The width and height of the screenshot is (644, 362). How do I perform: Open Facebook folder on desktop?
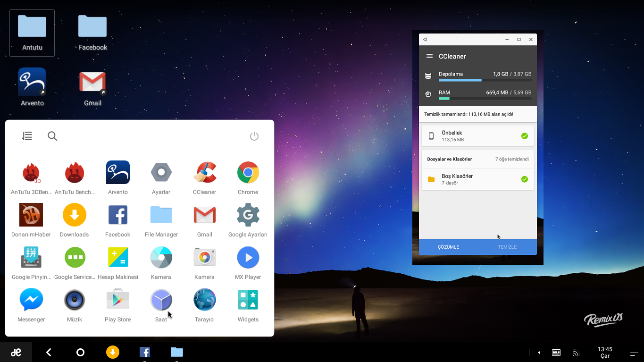(x=92, y=33)
